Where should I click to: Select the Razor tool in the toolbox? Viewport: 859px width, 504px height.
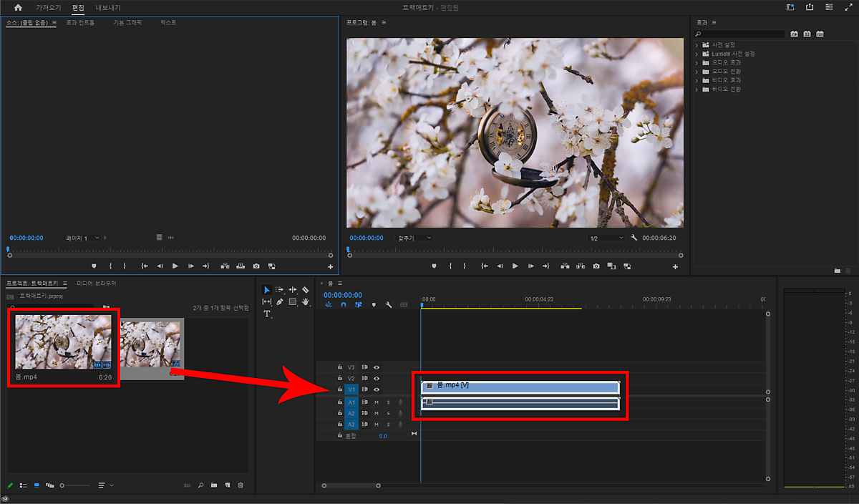[x=306, y=290]
